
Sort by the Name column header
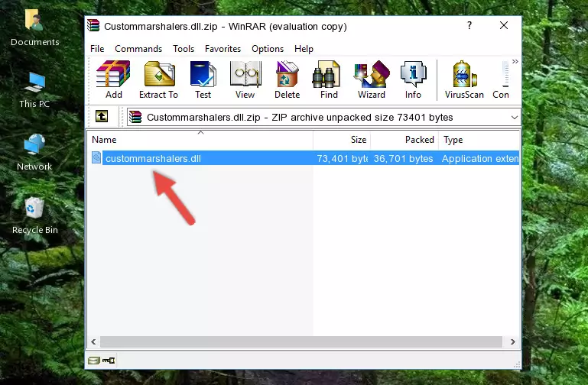point(200,140)
